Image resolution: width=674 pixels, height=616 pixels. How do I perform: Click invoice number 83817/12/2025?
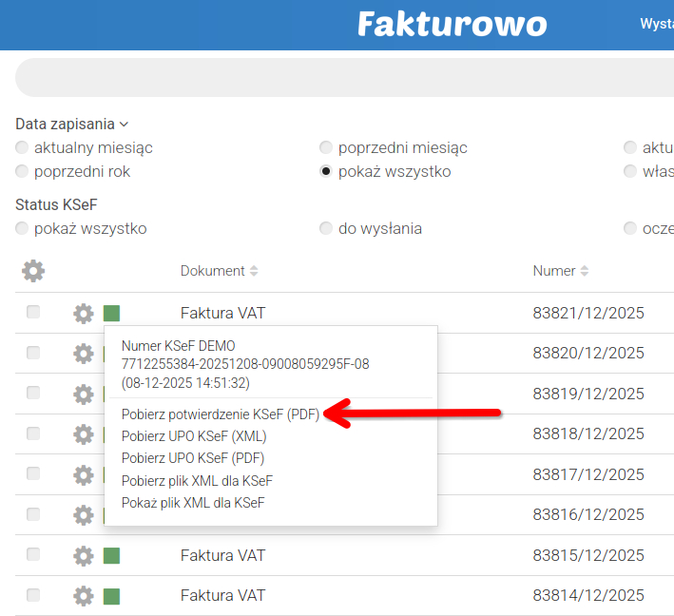coord(588,474)
